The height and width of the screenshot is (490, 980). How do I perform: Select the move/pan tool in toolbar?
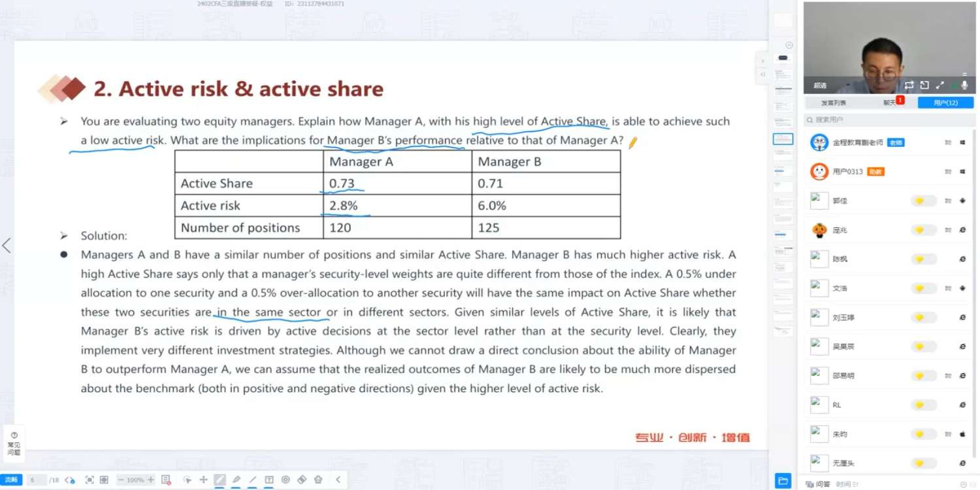pyautogui.click(x=203, y=480)
